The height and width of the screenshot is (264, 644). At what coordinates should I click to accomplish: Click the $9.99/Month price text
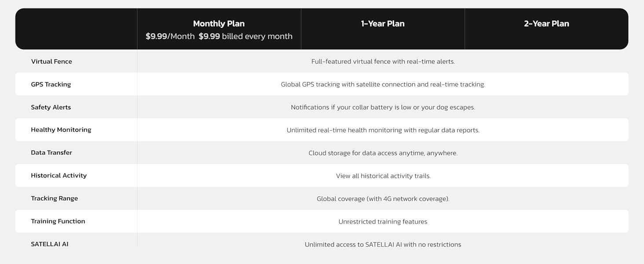(x=170, y=37)
